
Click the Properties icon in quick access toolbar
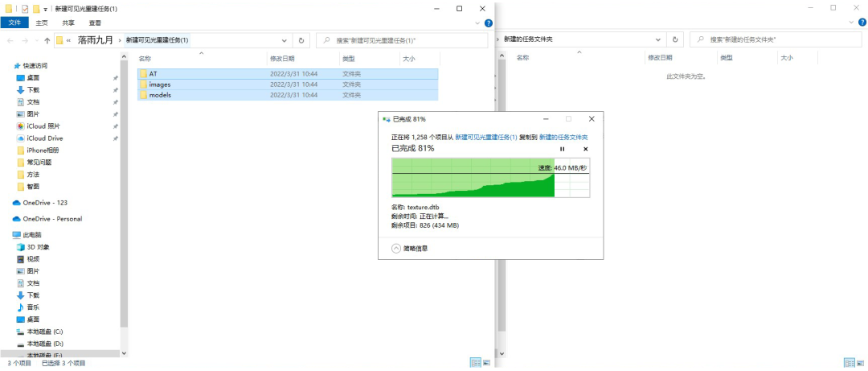[25, 9]
